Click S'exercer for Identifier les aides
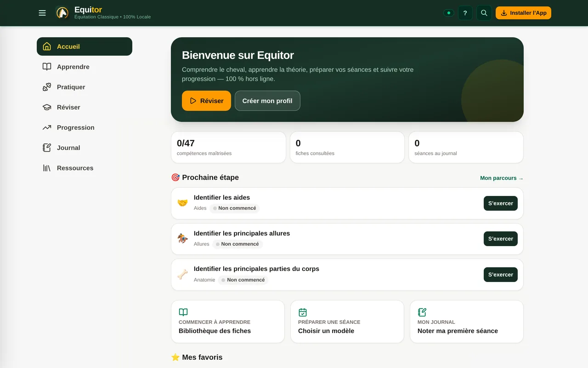 point(501,203)
